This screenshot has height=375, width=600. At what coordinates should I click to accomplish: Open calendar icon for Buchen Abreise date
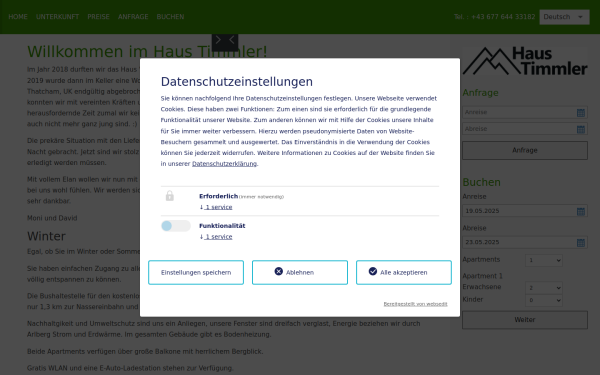pos(581,243)
